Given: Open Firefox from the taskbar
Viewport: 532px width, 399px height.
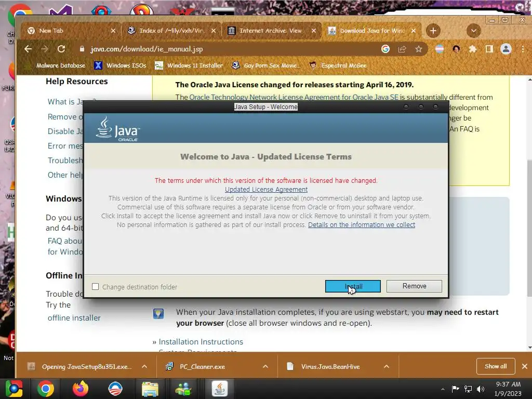Looking at the screenshot, I should tap(81, 389).
